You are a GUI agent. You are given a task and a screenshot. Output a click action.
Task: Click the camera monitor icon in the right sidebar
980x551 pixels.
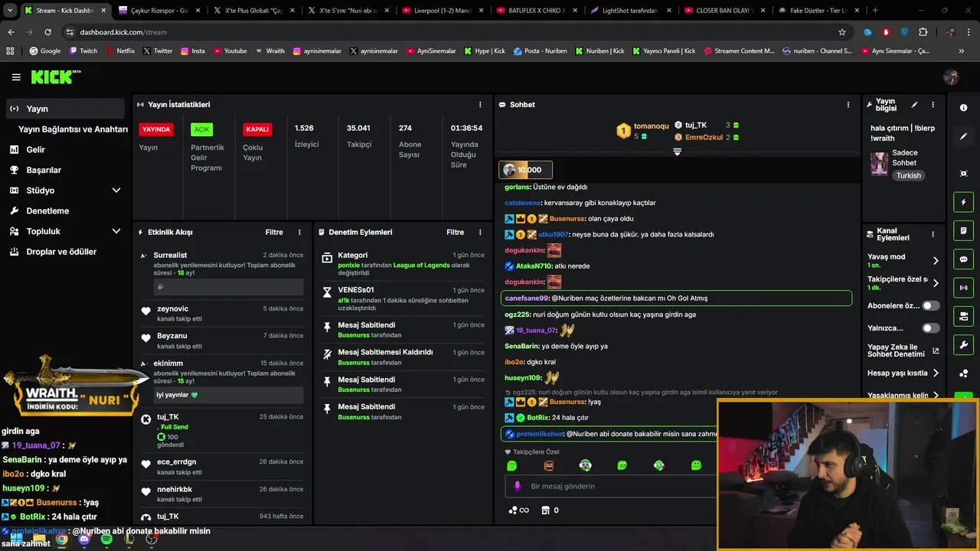pyautogui.click(x=963, y=316)
